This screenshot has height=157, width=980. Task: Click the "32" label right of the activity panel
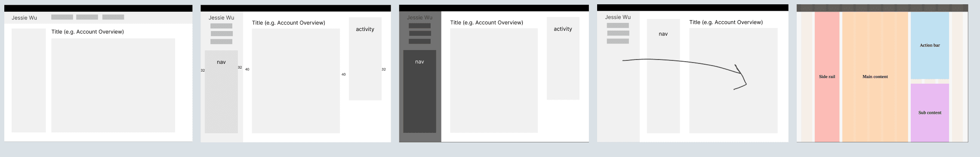384,69
